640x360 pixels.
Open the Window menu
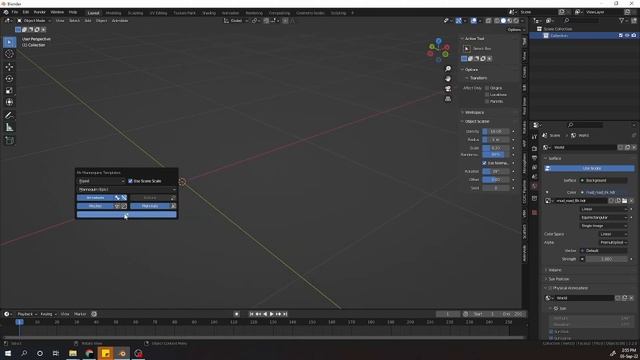[57, 12]
